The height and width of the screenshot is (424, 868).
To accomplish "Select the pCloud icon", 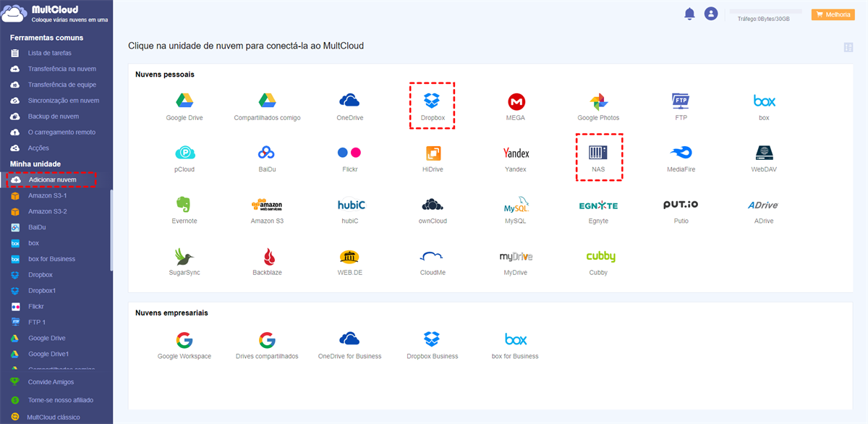I will pyautogui.click(x=185, y=153).
